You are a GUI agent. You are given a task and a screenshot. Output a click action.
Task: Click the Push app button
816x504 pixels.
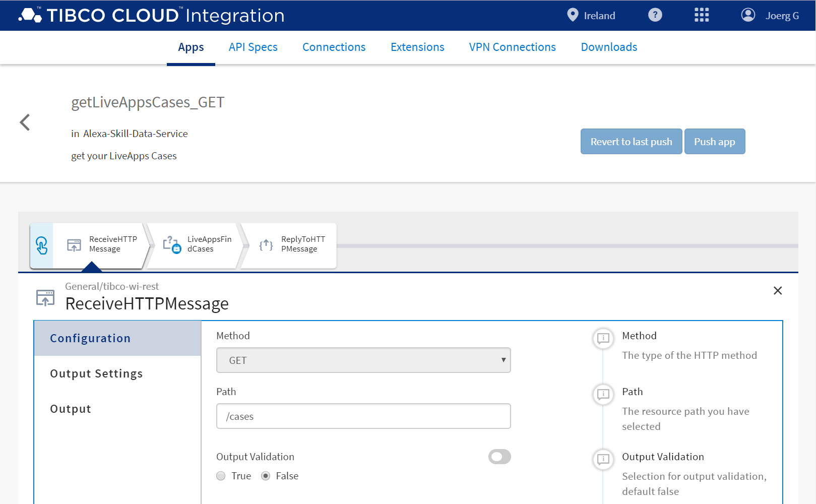715,142
